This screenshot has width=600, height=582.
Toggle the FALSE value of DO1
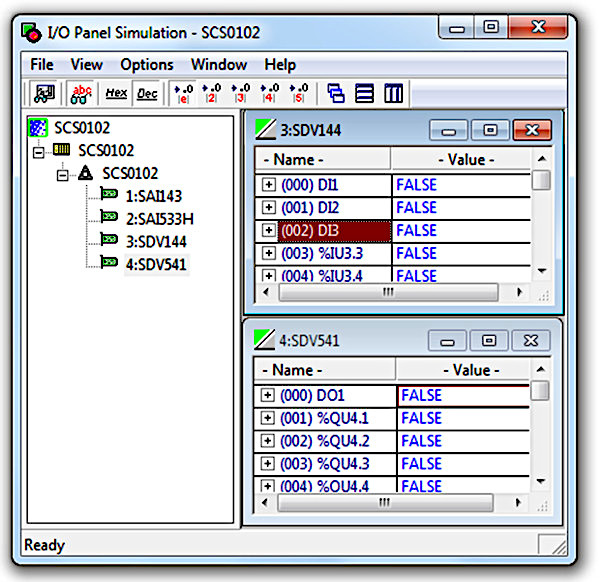463,395
